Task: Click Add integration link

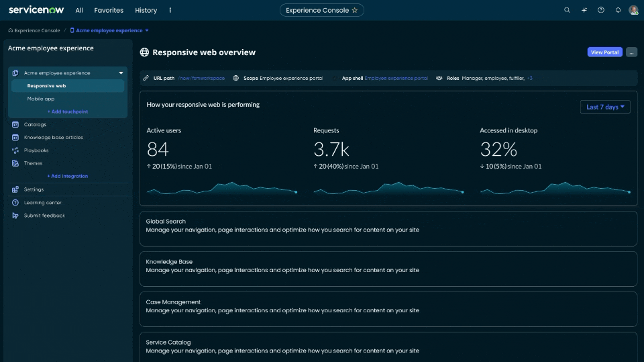Action: click(x=68, y=176)
